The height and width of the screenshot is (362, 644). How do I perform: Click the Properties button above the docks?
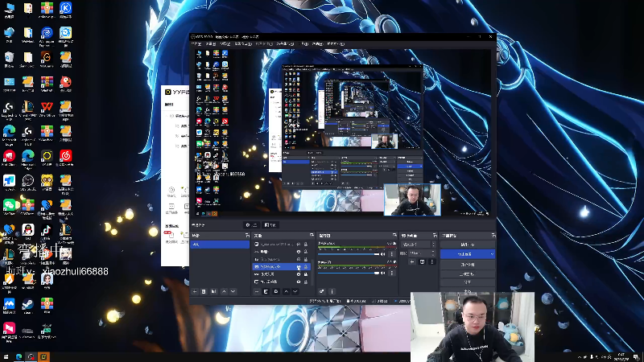tap(251, 225)
